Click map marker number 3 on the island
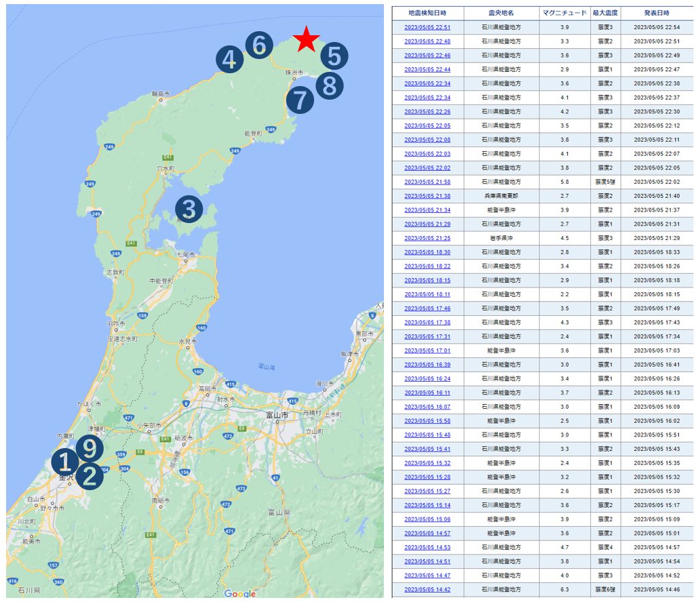This screenshot has width=700, height=602. coord(189,209)
